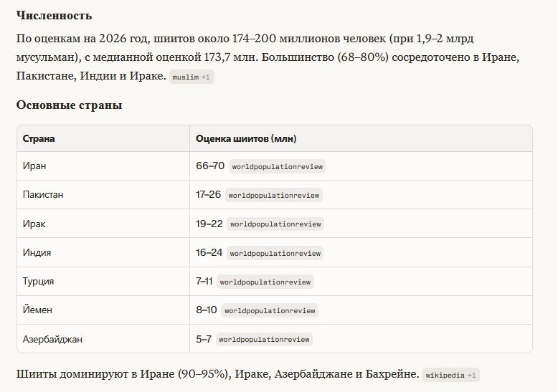Click the Оценка шиитов (млн) column header

246,138
